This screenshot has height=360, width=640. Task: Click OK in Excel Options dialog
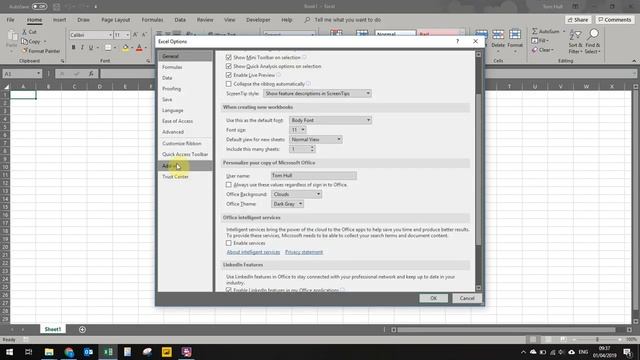[433, 298]
